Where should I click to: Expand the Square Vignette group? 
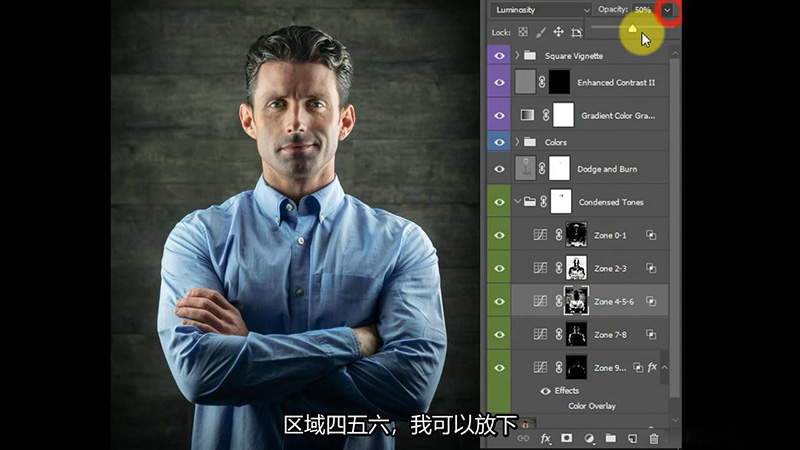[517, 55]
